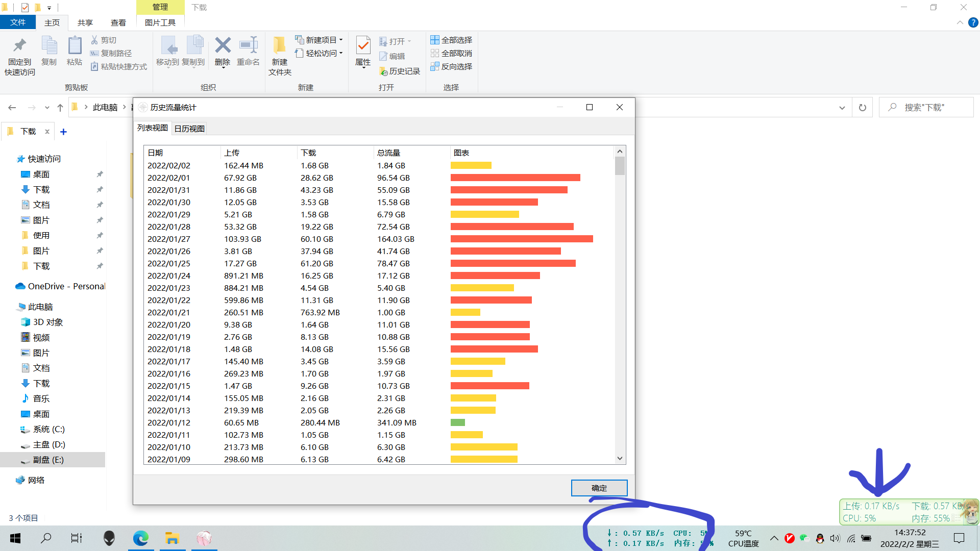
Task: Open Edge browser from the taskbar
Action: tap(140, 538)
